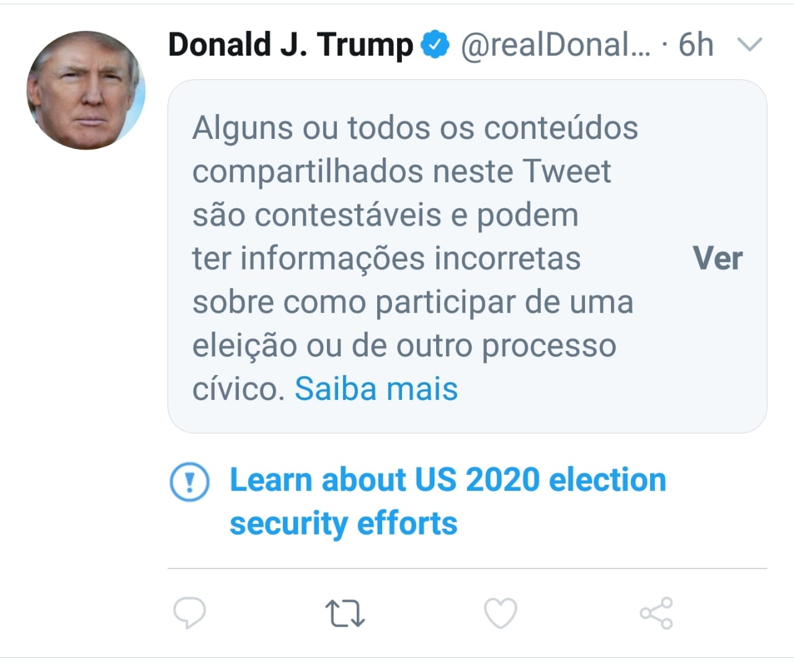Click the 6h tweet timestamp
This screenshot has width=794, height=672.
[x=695, y=45]
